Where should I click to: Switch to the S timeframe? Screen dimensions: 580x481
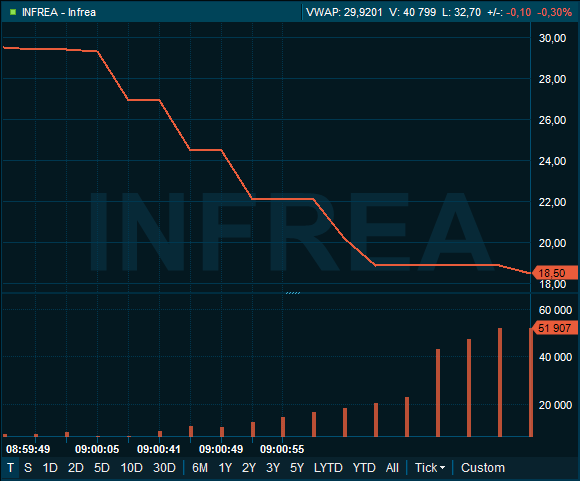[x=28, y=468]
